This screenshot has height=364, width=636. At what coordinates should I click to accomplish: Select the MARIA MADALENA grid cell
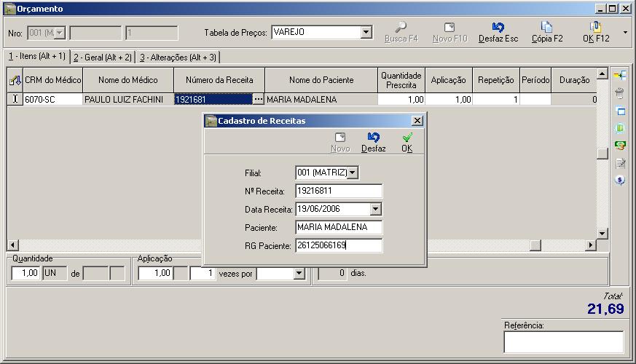point(321,99)
